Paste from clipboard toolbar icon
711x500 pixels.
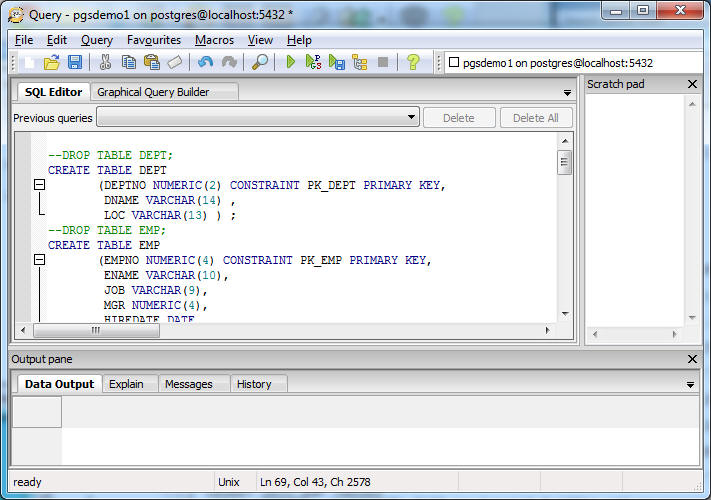[152, 62]
